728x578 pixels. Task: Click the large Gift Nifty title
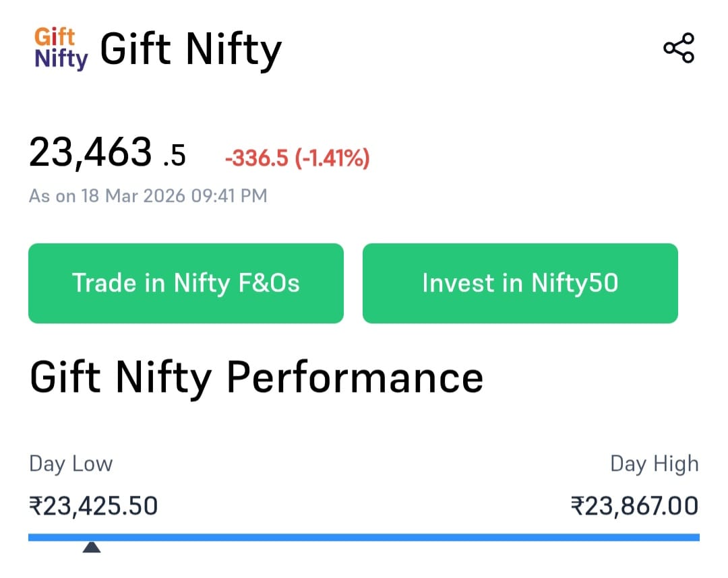tap(191, 49)
